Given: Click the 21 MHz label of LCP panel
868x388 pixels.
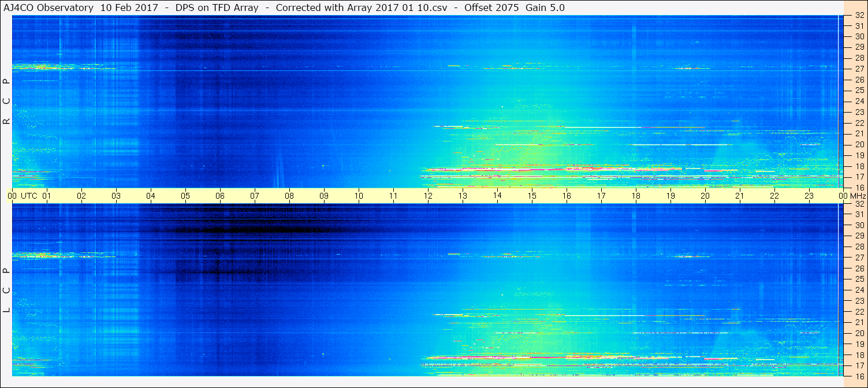Looking at the screenshot, I should [x=859, y=322].
